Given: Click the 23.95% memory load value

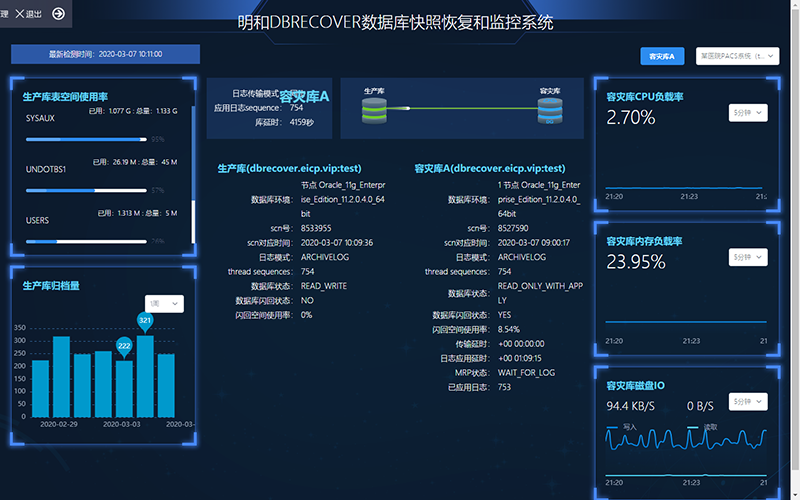Looking at the screenshot, I should pos(636,262).
